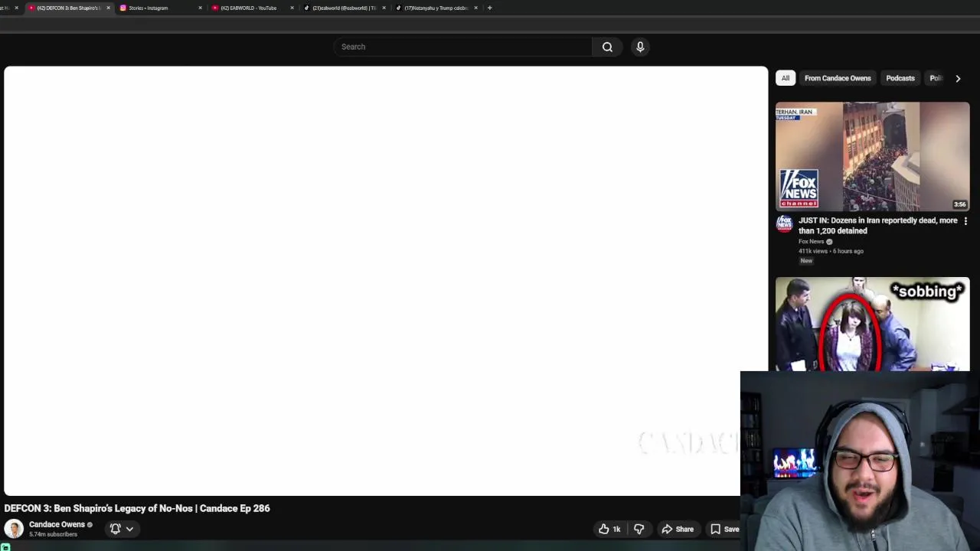
Task: Click the green icon in bottom-left corner
Action: [x=5, y=547]
